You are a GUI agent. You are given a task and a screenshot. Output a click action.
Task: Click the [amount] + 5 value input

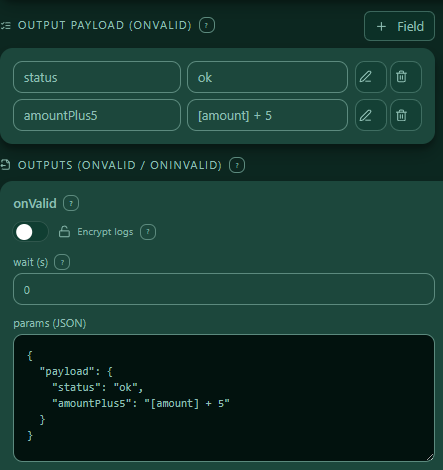tap(267, 115)
